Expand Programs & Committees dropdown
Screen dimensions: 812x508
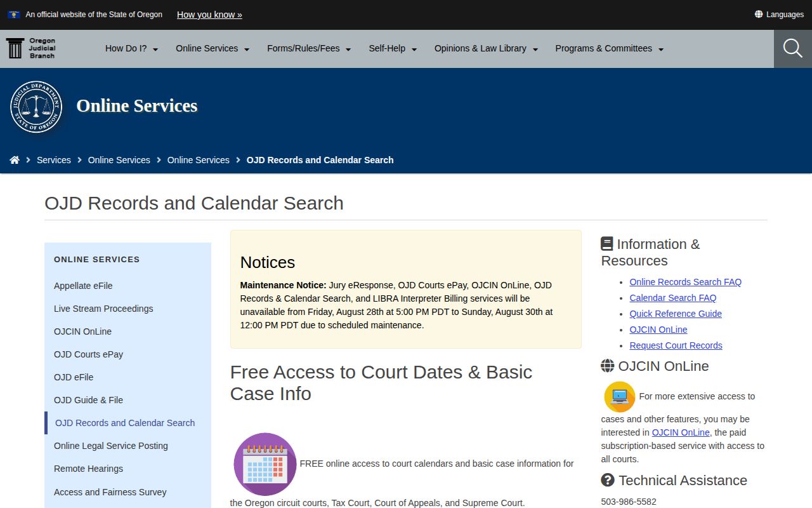[609, 48]
